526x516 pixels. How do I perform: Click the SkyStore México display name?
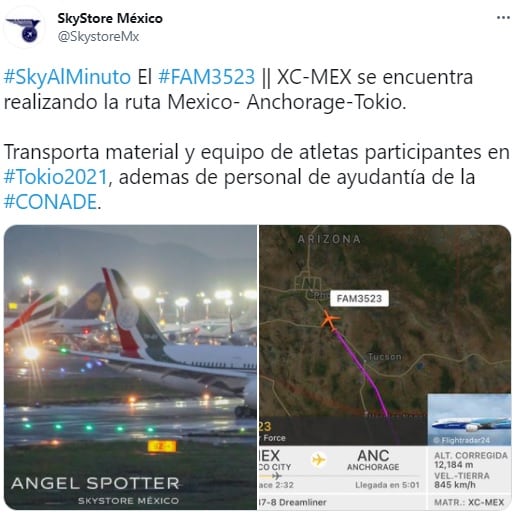tap(110, 18)
